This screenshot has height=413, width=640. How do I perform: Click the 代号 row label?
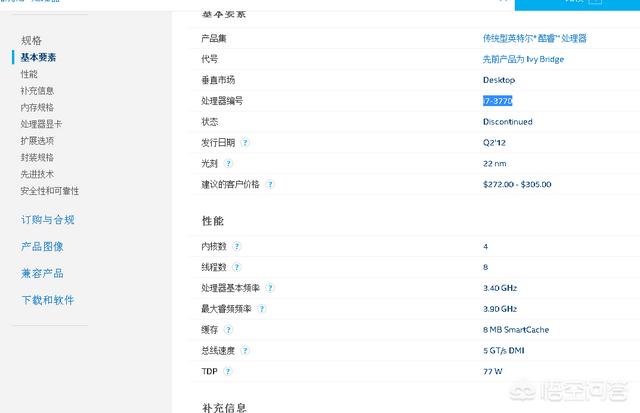click(x=209, y=59)
